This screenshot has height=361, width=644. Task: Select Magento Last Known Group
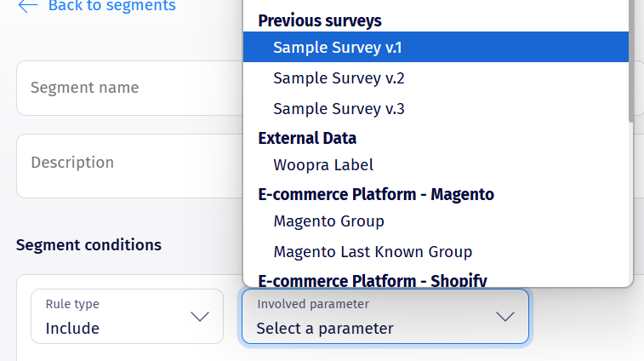(373, 252)
